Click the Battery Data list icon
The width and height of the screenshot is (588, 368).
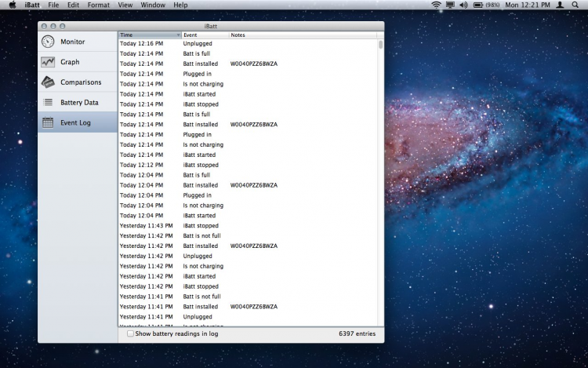(x=48, y=102)
